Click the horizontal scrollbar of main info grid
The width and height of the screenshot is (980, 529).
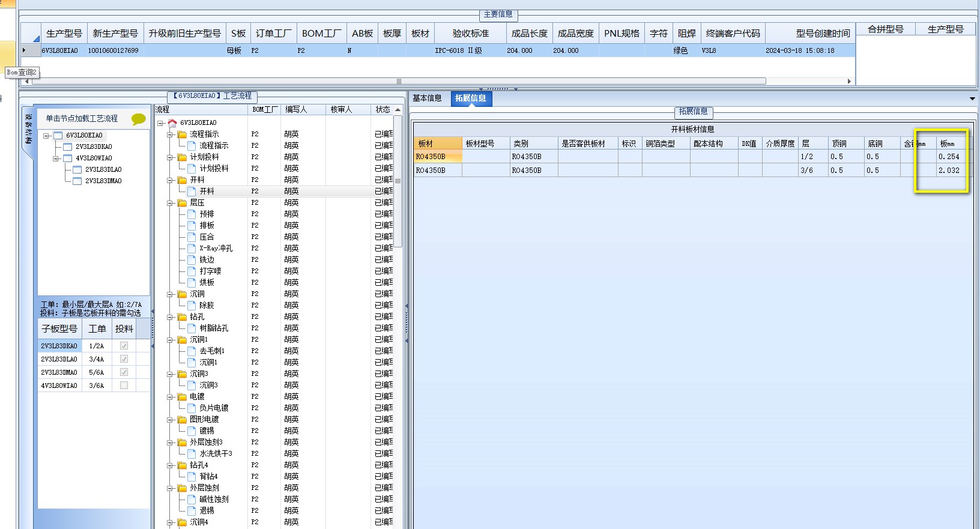click(x=399, y=81)
